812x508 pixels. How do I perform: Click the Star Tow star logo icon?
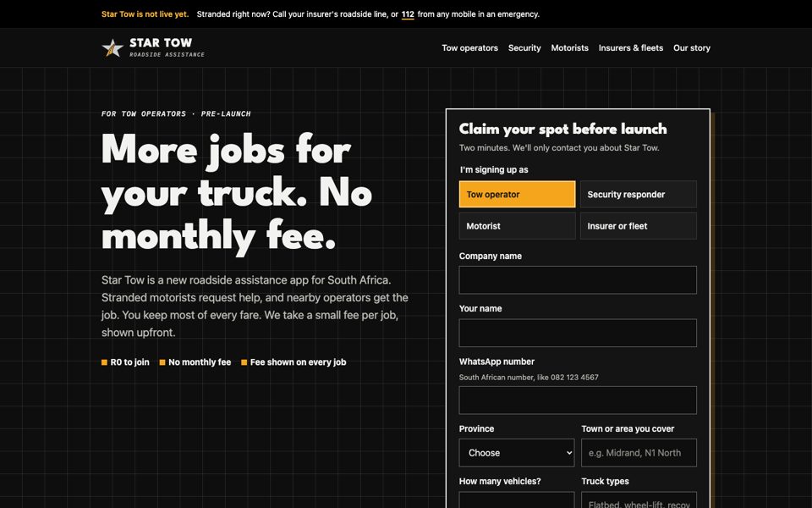click(112, 47)
